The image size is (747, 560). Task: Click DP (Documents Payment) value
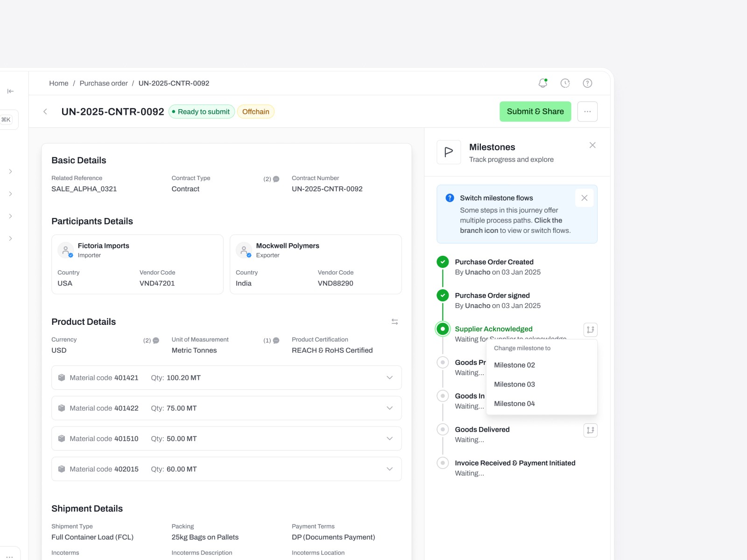coord(333,537)
